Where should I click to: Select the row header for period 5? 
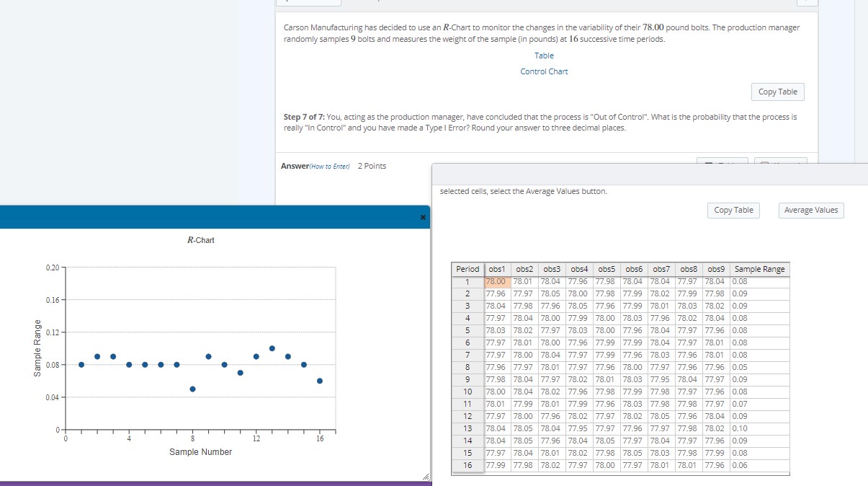[468, 330]
